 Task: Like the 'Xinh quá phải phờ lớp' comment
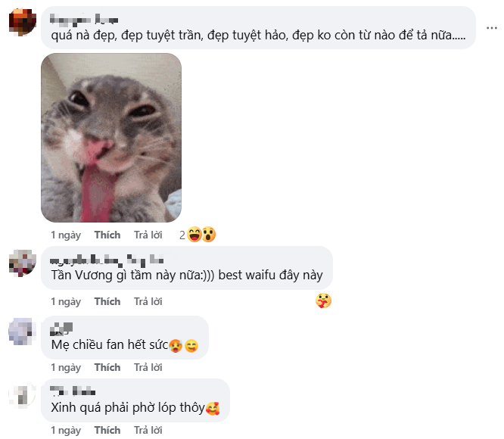tap(107, 430)
